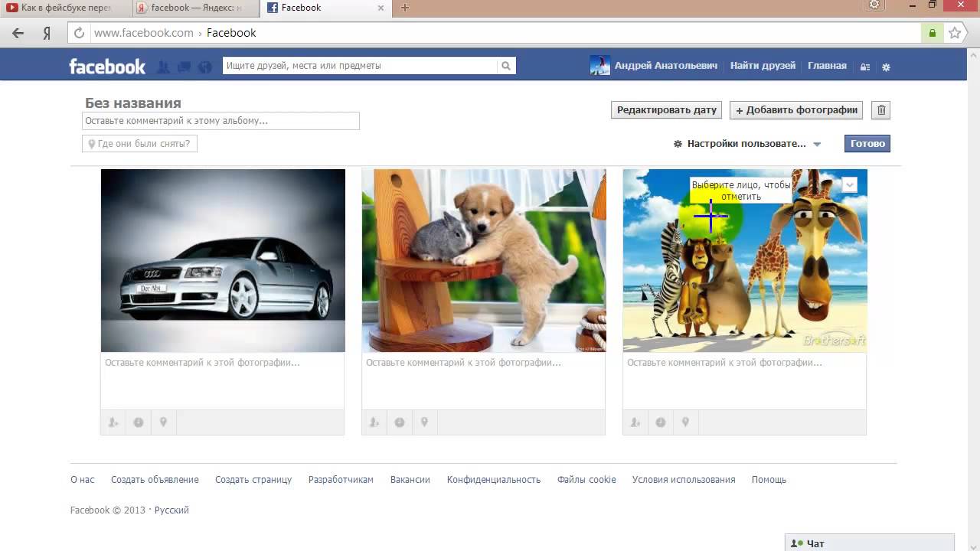Click comment field under puppy photo
Viewport: 980px width, 551px height.
click(483, 380)
